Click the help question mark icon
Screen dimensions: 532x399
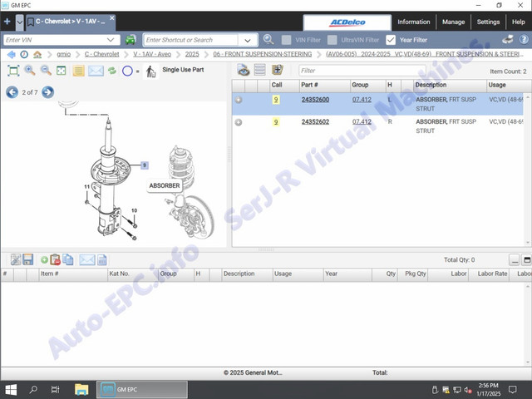point(524,40)
